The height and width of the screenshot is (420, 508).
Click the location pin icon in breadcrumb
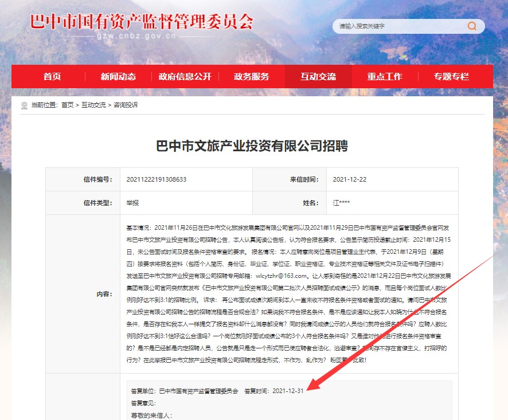coord(24,105)
